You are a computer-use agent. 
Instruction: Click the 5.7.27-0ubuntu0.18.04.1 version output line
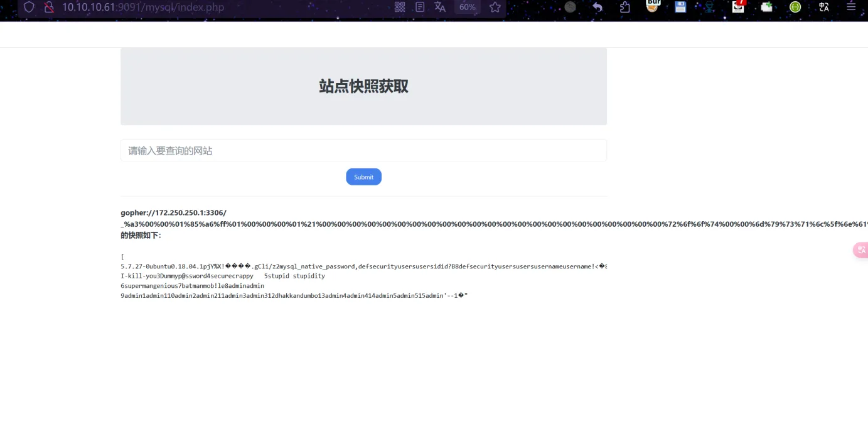tap(363, 266)
